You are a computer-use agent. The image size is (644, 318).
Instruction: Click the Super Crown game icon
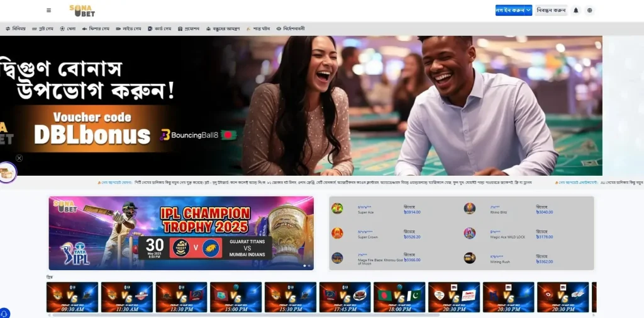tap(337, 233)
